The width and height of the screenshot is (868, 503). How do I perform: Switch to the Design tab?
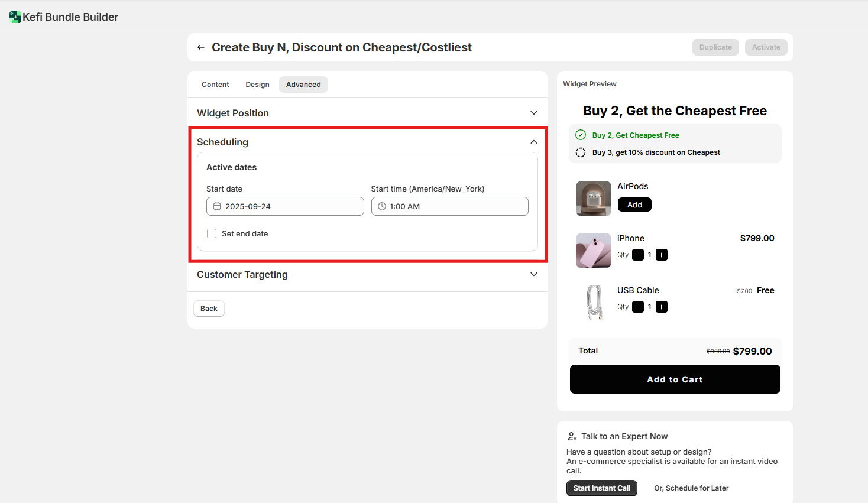pos(257,85)
